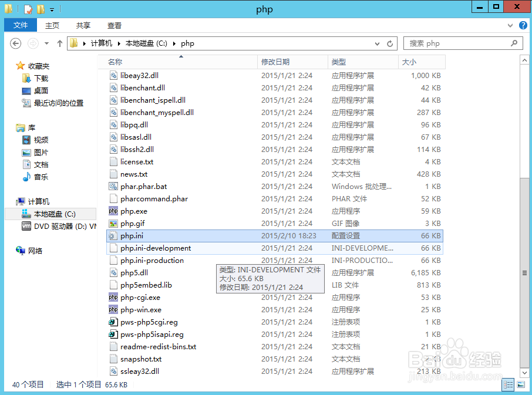Select the 视频 library

pos(41,140)
